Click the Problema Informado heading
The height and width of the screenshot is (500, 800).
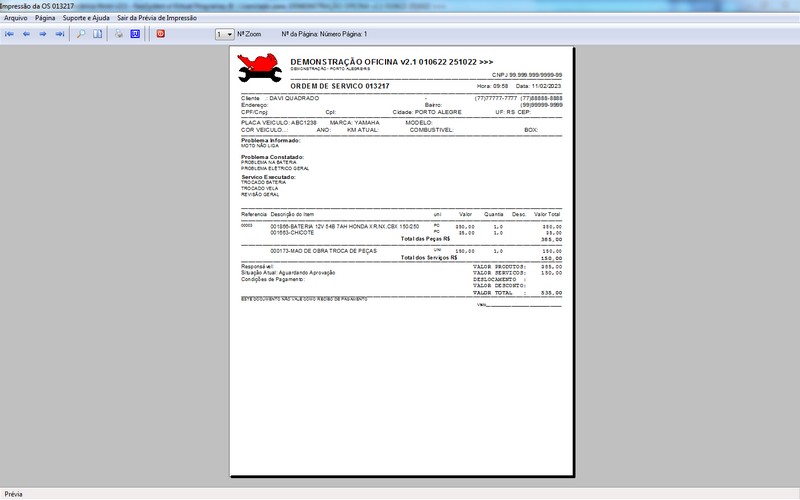pos(271,140)
